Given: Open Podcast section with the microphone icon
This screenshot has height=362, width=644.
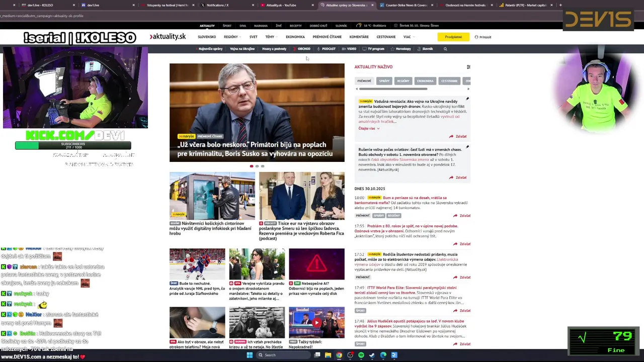Looking at the screenshot, I should tap(326, 49).
